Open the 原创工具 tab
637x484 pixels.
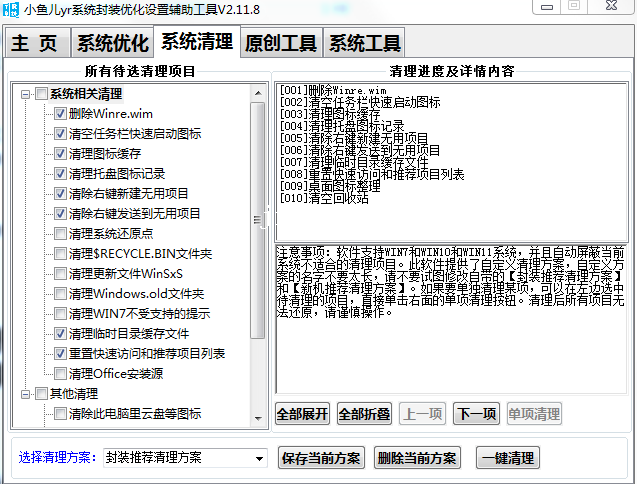coord(281,43)
